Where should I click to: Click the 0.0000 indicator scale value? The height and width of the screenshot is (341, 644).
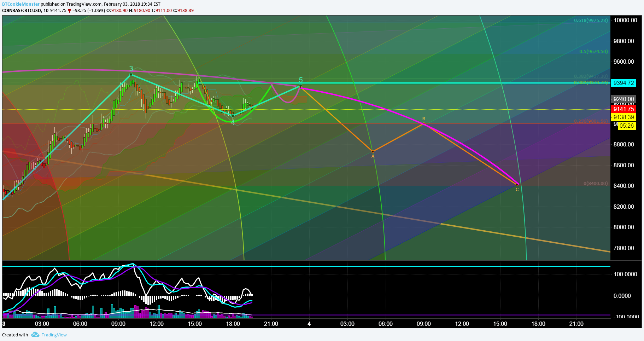point(622,296)
